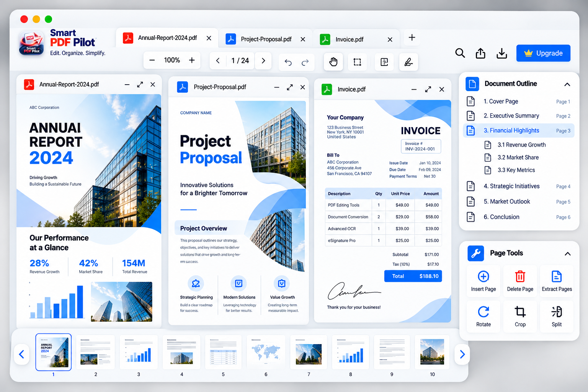
Task: Switch to the Project-Proposal.pdf tab
Action: [x=266, y=39]
